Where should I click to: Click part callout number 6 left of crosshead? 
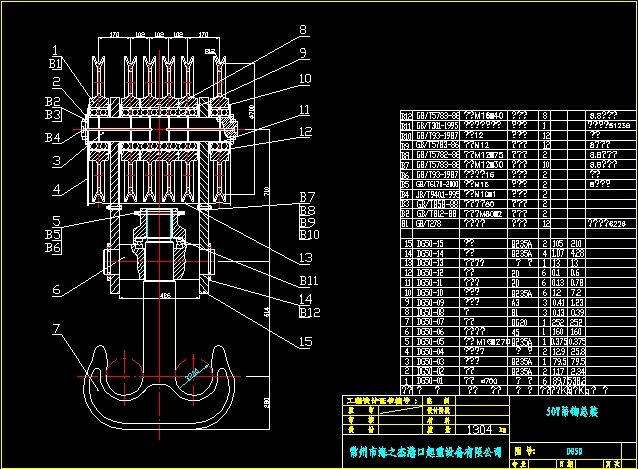57,290
